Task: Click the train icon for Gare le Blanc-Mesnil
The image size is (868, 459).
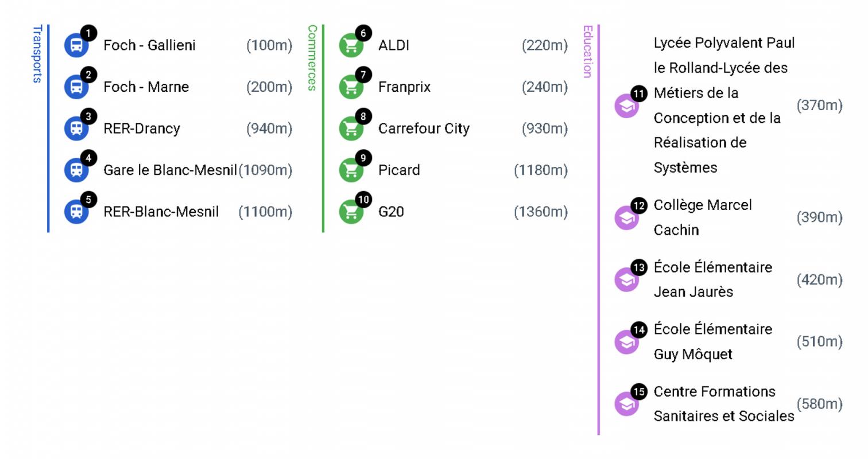Action: pyautogui.click(x=76, y=170)
